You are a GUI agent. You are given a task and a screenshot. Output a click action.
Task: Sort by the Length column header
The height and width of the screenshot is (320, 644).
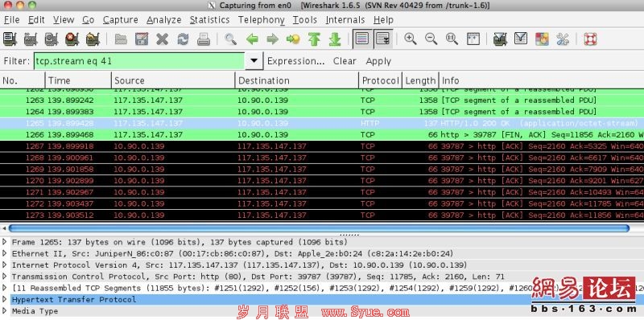[x=419, y=80]
